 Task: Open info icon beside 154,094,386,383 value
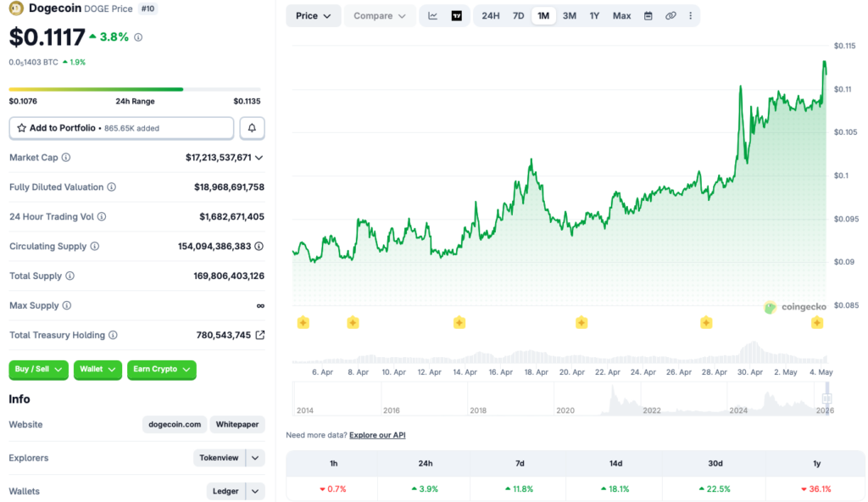coord(259,246)
